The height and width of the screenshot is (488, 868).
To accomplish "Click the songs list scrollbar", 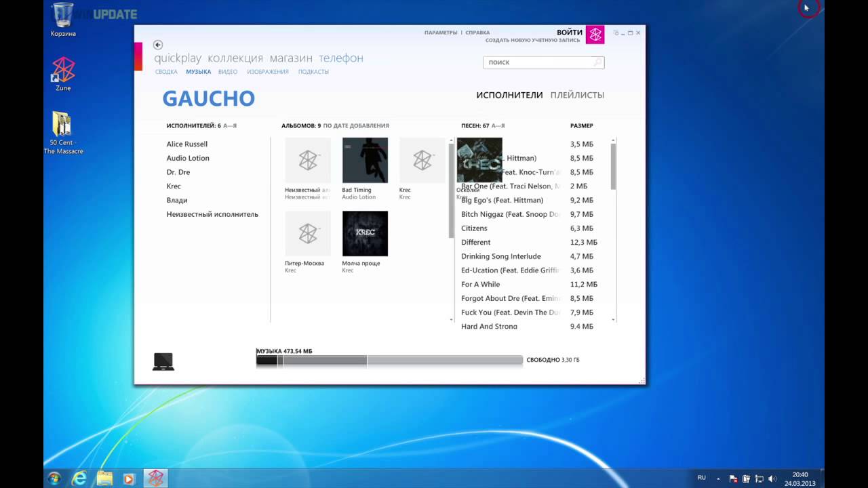I will (614, 166).
